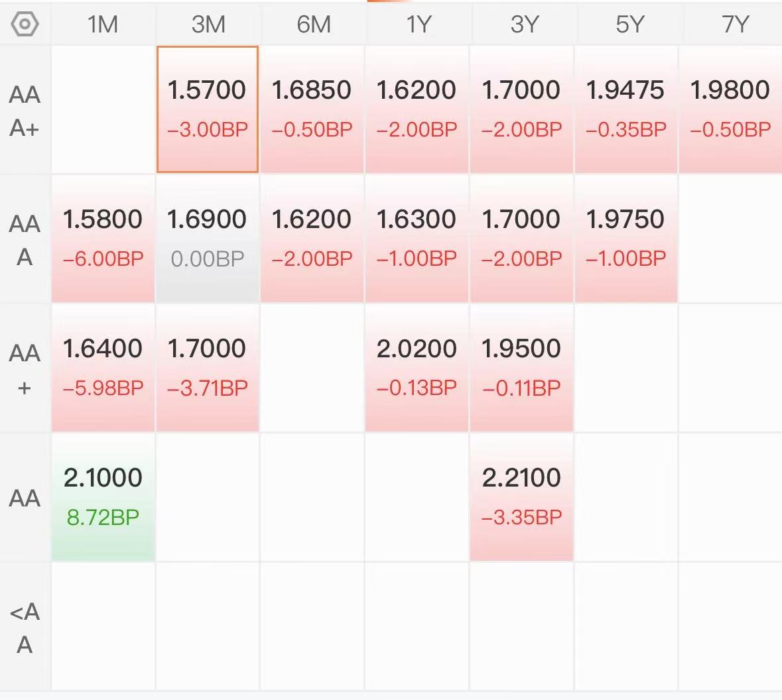The width and height of the screenshot is (782, 700).
Task: Select the AA+ rating row label
Action: point(25,369)
